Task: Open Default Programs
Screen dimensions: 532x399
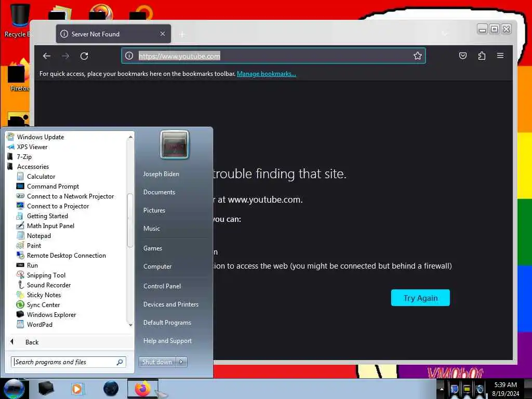Action: (167, 323)
